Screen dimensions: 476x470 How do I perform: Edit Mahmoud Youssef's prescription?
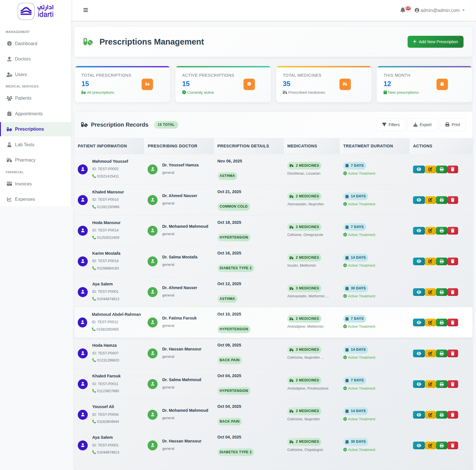430,169
